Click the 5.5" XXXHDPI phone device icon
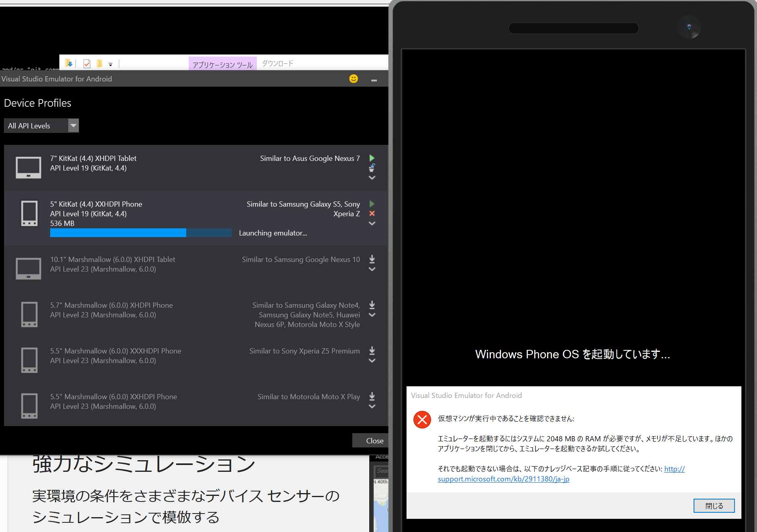757x532 pixels. (29, 360)
